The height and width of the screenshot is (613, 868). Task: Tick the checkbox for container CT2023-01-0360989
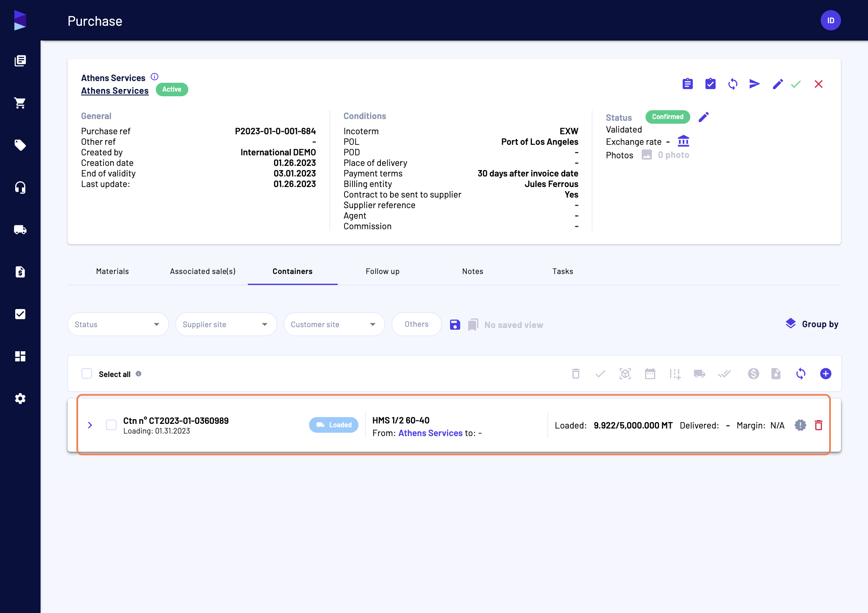111,425
